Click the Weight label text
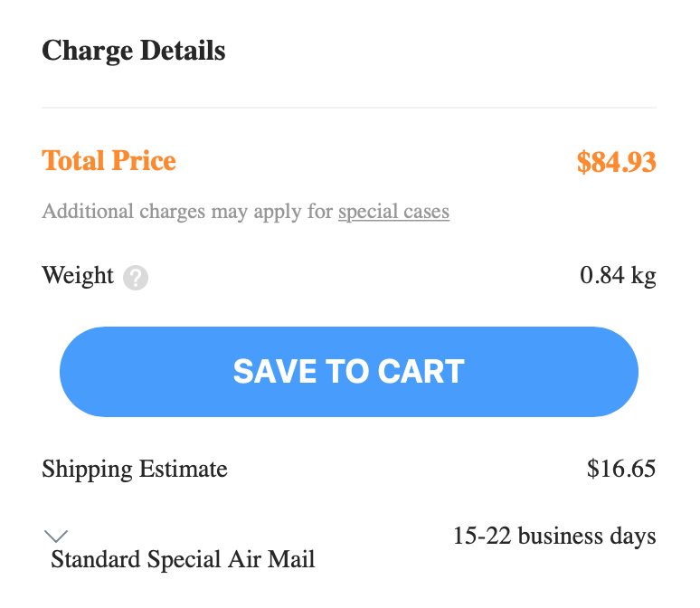 (78, 276)
